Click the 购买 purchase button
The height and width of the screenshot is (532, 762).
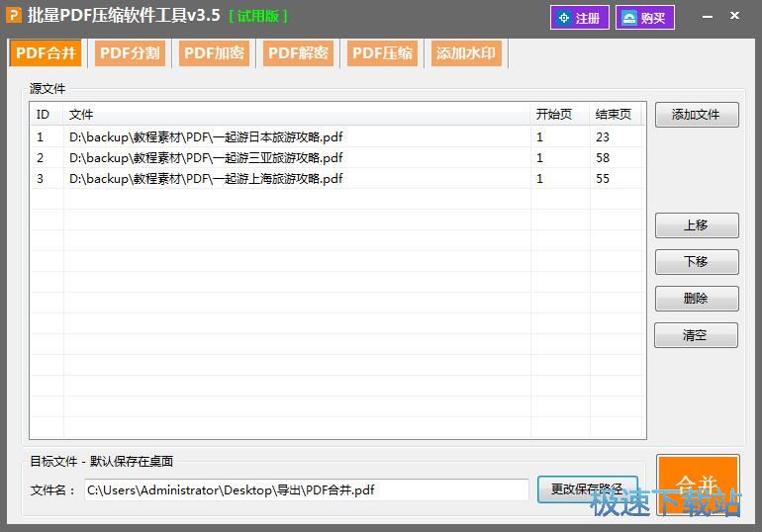tap(645, 18)
